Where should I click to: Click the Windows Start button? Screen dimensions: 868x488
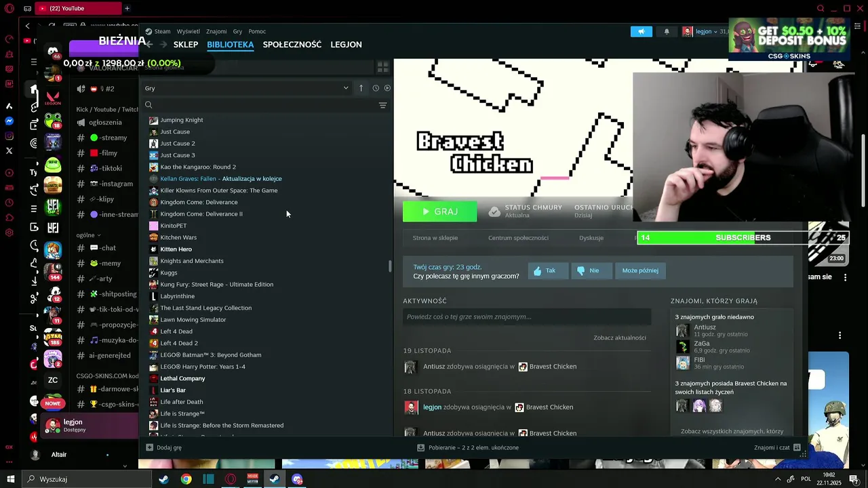pos(11,479)
